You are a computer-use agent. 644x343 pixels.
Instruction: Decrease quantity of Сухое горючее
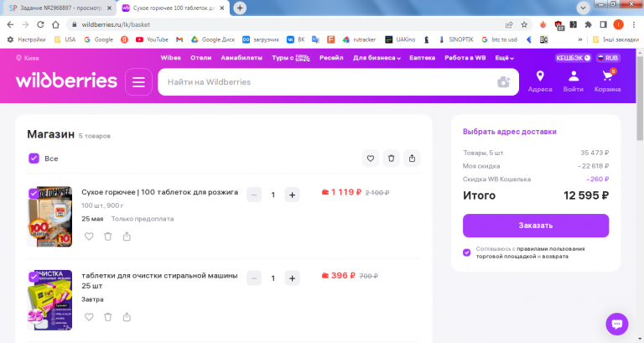tap(254, 195)
